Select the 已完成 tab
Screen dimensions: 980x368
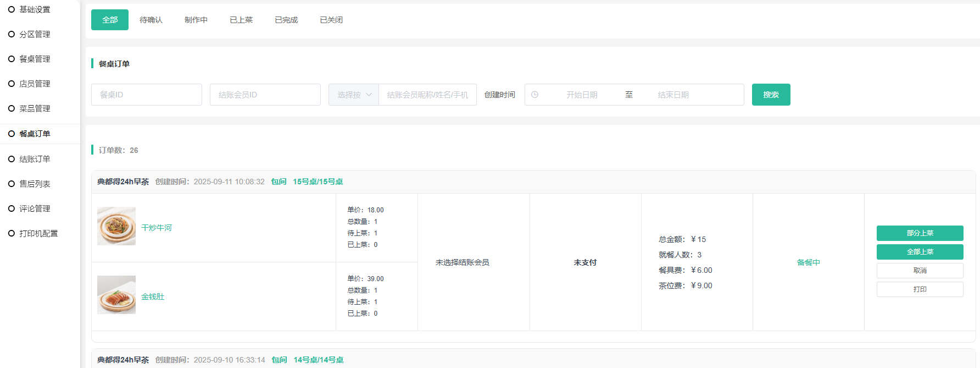(286, 20)
